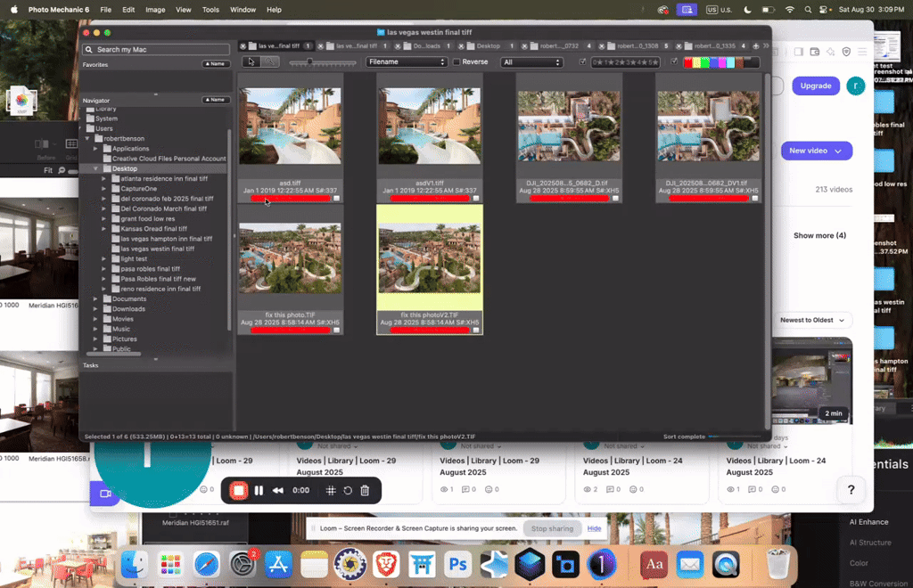Image resolution: width=913 pixels, height=588 pixels.
Task: Select the fix this photoV2.TIF thumbnail
Action: pyautogui.click(x=430, y=258)
